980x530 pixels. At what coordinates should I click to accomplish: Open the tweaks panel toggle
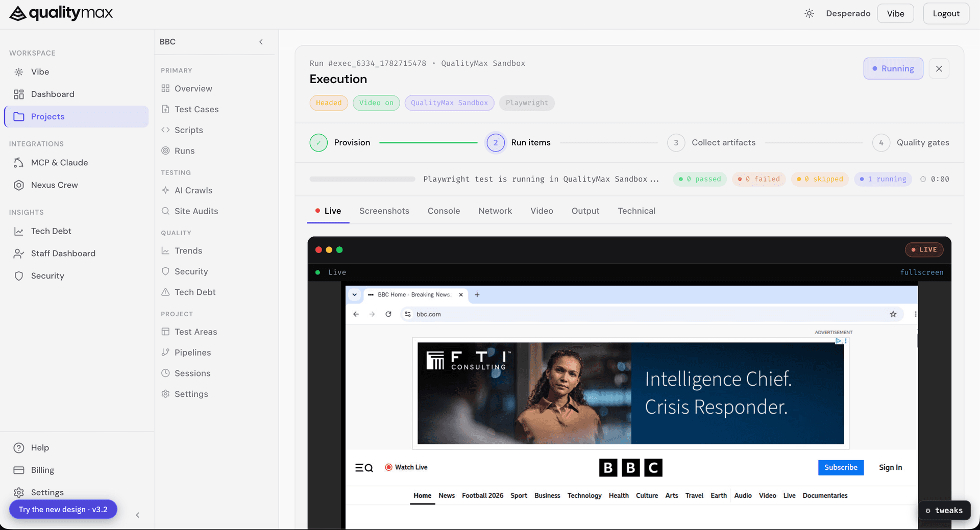click(944, 511)
